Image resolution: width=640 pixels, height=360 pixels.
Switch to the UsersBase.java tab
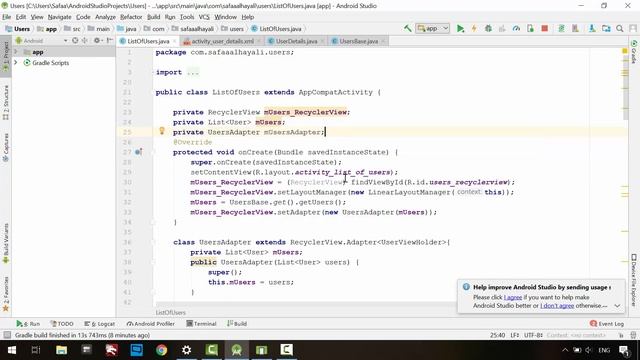point(358,41)
